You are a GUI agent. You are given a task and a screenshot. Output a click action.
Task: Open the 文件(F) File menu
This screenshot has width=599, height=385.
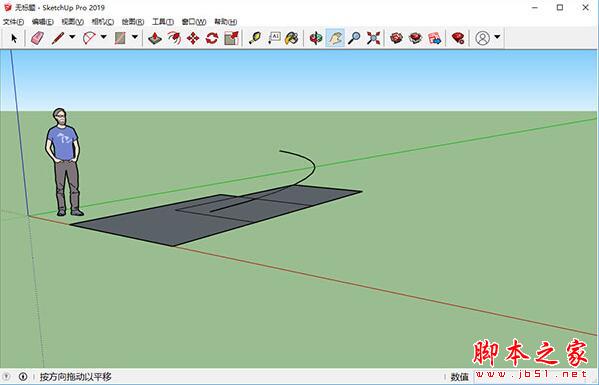pos(13,22)
